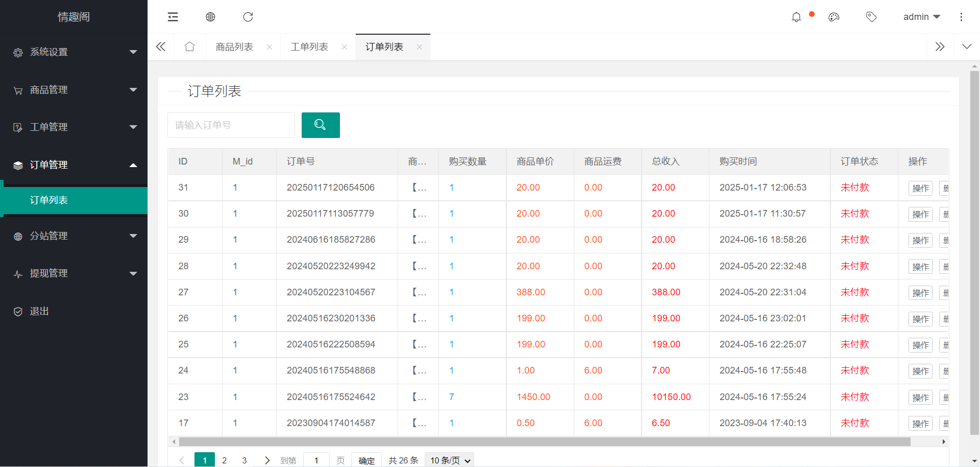The width and height of the screenshot is (980, 467).
Task: Click the globe website icon in header
Action: pos(210,17)
